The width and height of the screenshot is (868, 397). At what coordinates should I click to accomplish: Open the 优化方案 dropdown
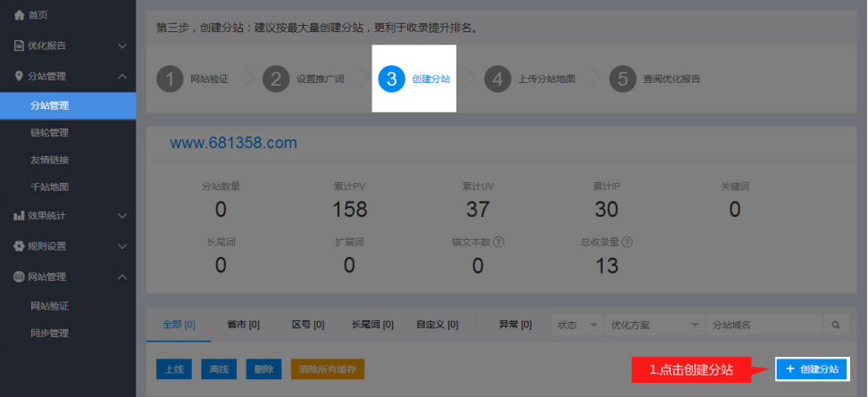654,326
